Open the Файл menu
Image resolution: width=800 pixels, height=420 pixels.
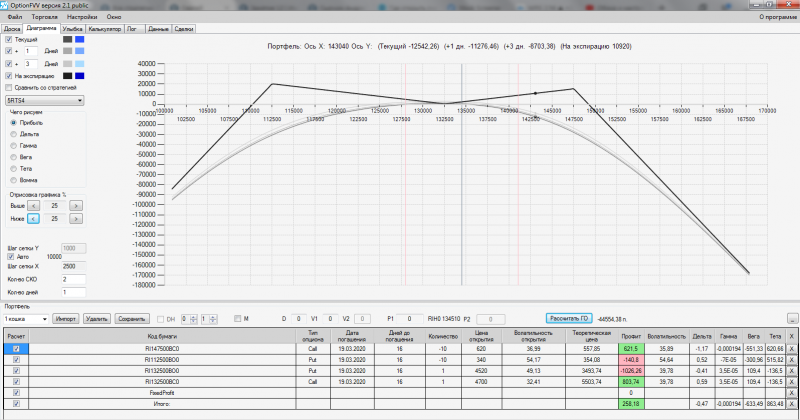click(x=15, y=17)
